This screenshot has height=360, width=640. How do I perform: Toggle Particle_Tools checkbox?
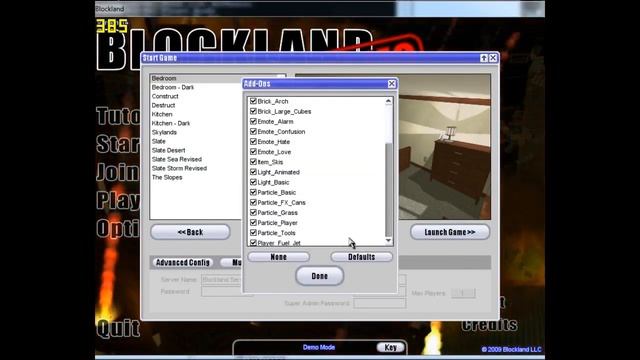pyautogui.click(x=253, y=233)
